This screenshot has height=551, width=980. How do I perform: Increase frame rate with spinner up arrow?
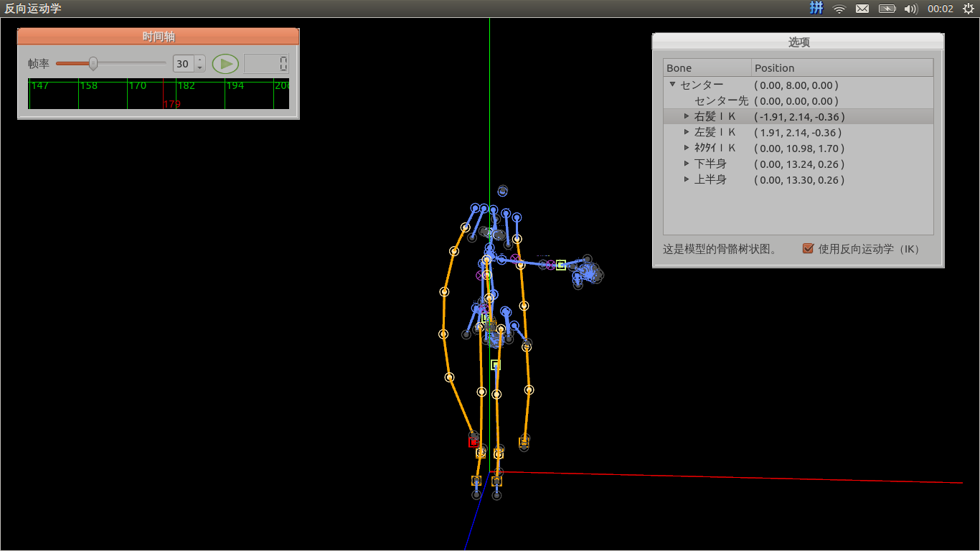coord(199,60)
